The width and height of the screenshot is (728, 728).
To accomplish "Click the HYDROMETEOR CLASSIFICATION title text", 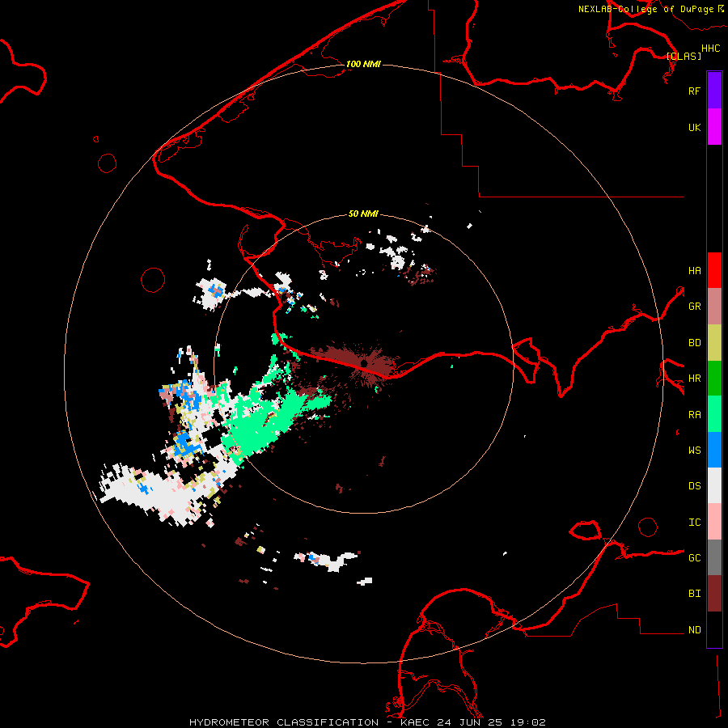I will pos(284,722).
